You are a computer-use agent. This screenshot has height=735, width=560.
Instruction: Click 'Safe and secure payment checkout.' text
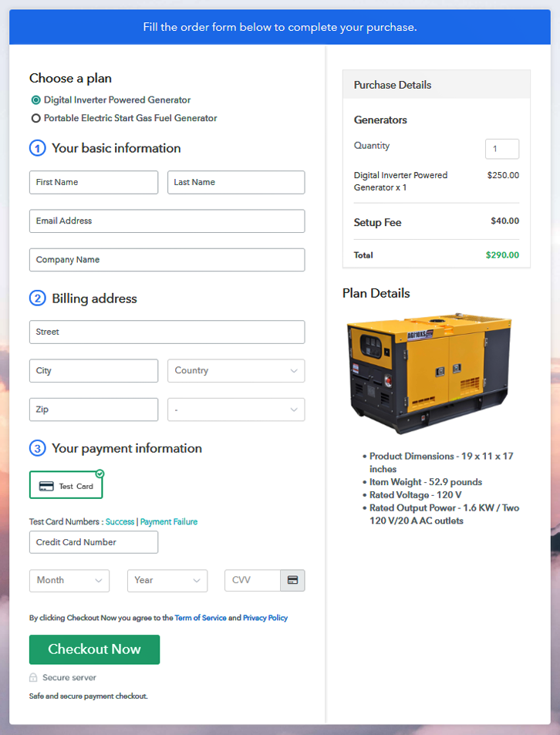(89, 696)
